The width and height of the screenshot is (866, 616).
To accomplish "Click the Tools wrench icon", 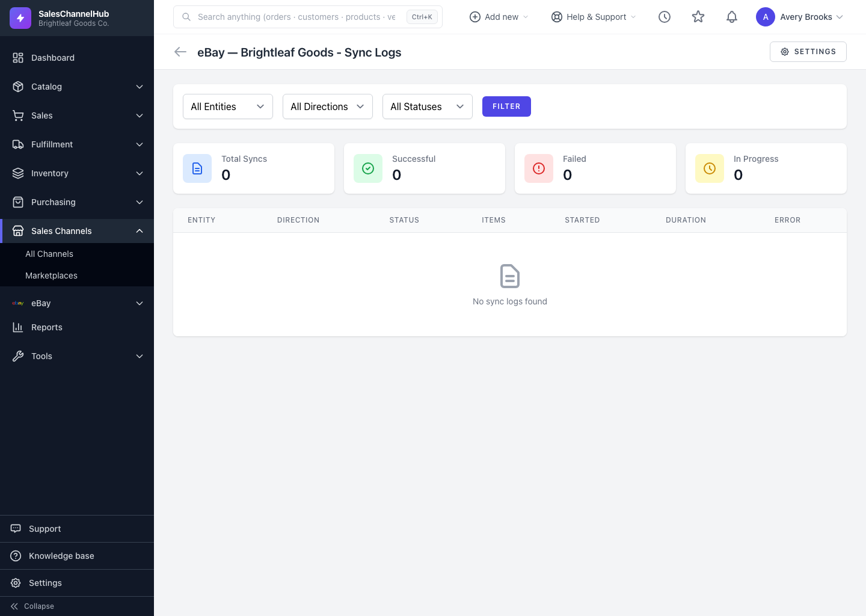I will tap(18, 356).
